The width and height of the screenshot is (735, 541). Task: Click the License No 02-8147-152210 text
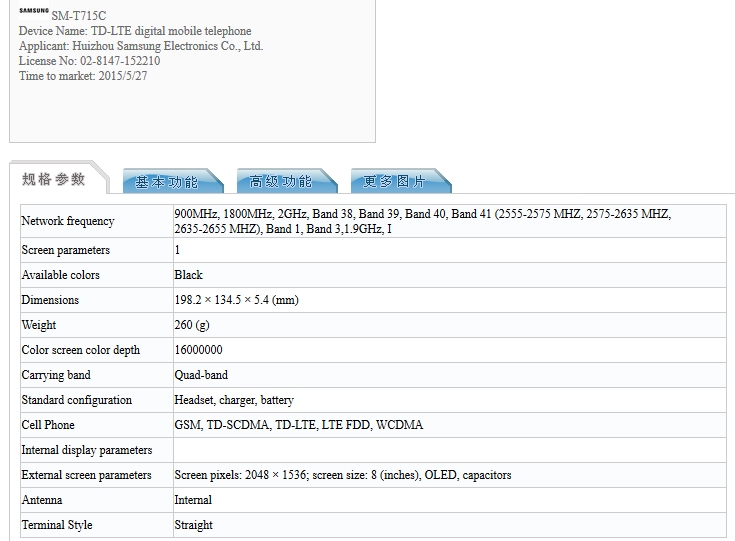click(89, 61)
